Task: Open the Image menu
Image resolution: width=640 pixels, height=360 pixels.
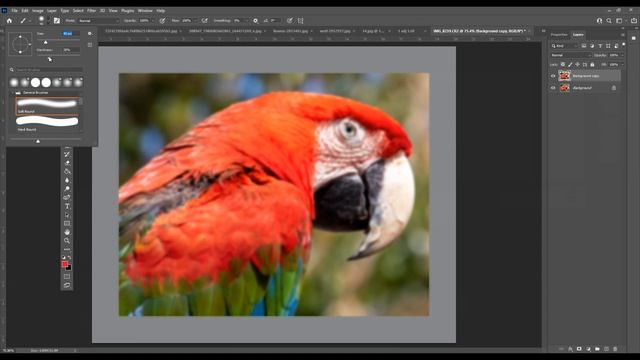Action: click(38, 11)
